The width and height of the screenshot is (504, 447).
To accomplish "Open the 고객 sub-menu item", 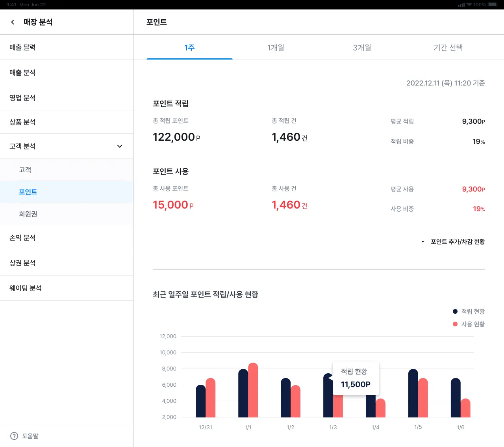I will (x=67, y=170).
